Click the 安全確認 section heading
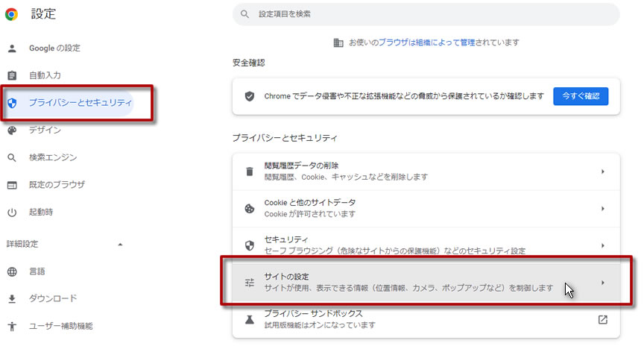Viewport: 644px width, 346px height. (x=248, y=63)
